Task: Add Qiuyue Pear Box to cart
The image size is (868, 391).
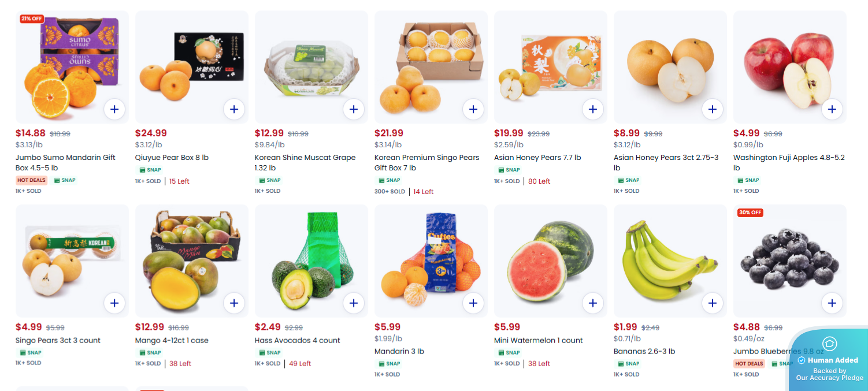Action: tap(234, 109)
